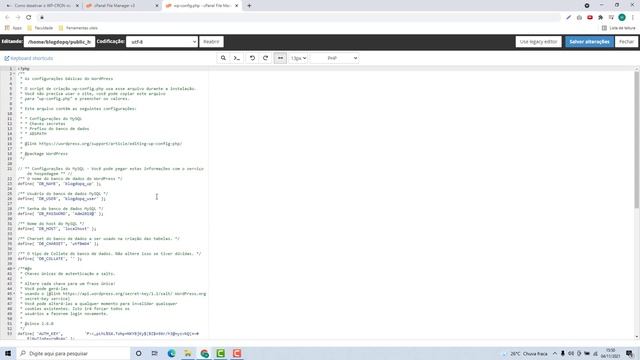640x360 pixels.
Task: Open the red Camtasia recorder taskbar icon
Action: click(237, 353)
